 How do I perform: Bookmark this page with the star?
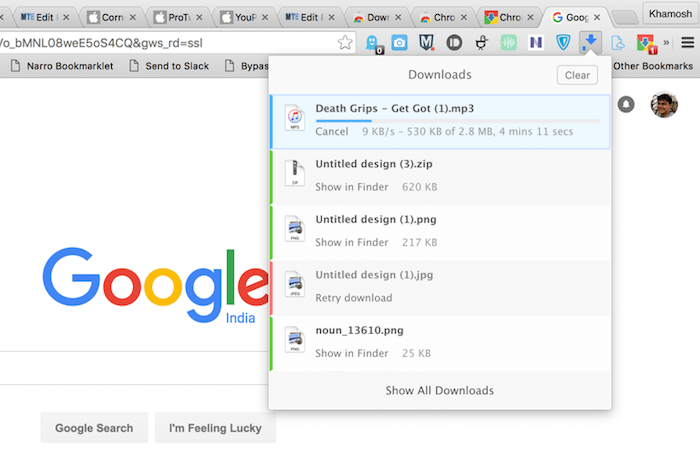click(345, 43)
